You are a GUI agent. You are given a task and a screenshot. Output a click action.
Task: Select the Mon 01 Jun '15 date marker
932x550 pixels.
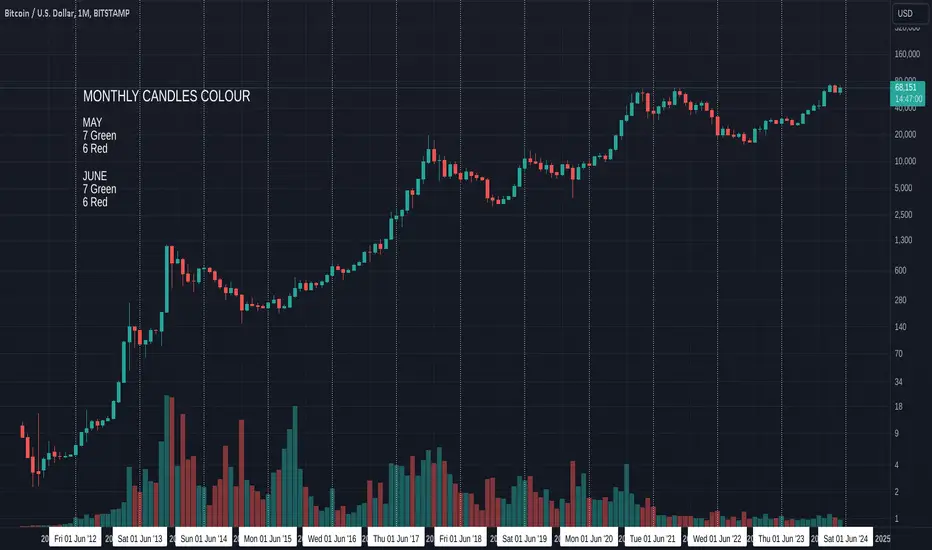tap(267, 539)
